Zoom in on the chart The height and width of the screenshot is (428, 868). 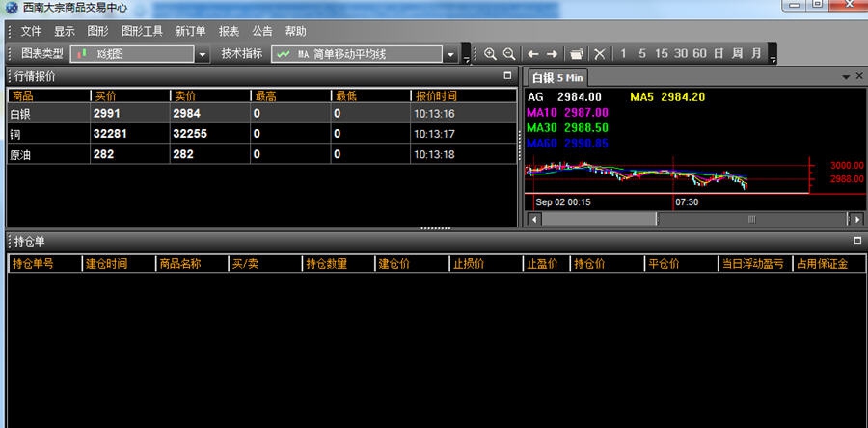pos(490,54)
